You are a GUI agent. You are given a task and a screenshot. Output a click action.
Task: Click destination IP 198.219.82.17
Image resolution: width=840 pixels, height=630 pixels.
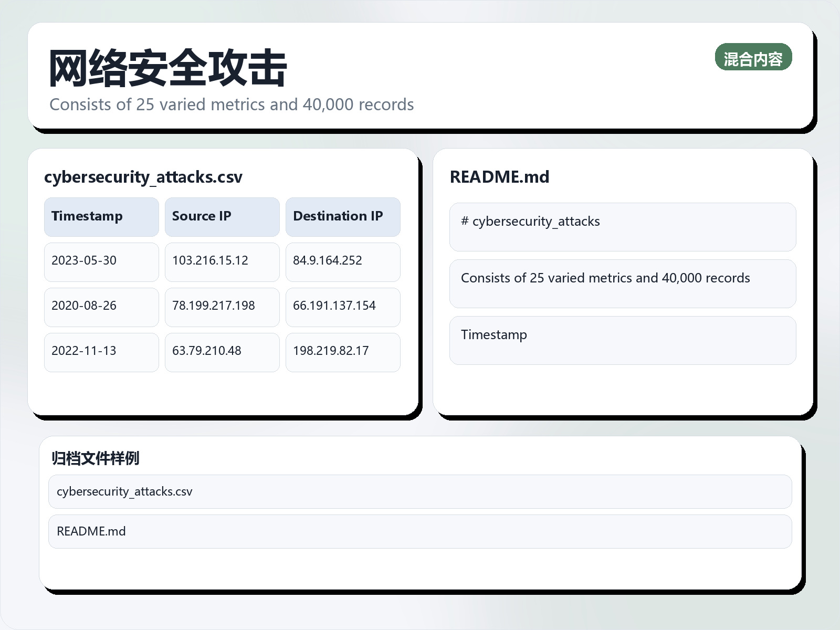pos(343,352)
